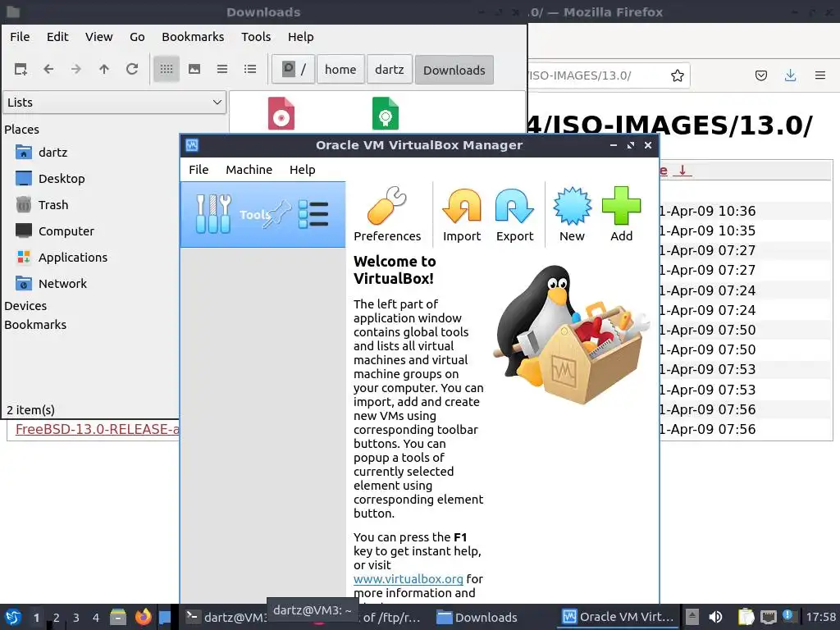Screen dimensions: 840x630
Task: Click the sort arrow in Firefox listing header
Action: point(682,171)
